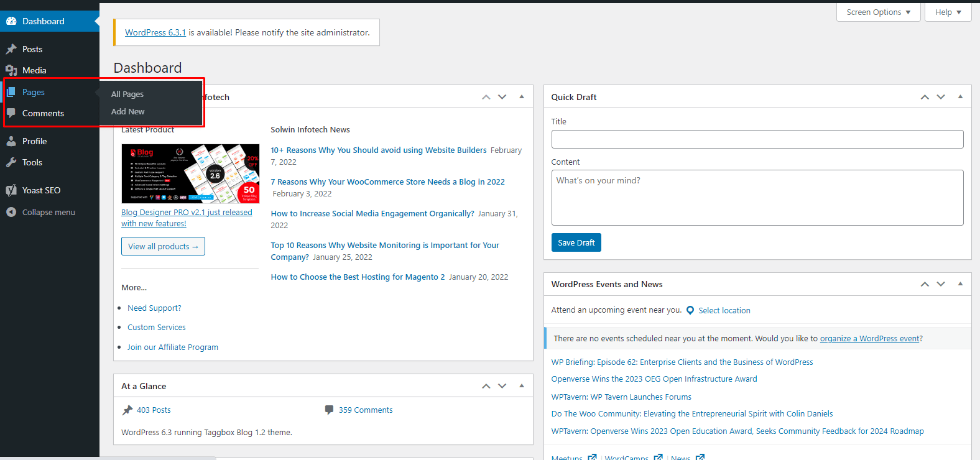Click the Yoast SEO icon in sidebar
This screenshot has height=460, width=980.
coord(11,190)
